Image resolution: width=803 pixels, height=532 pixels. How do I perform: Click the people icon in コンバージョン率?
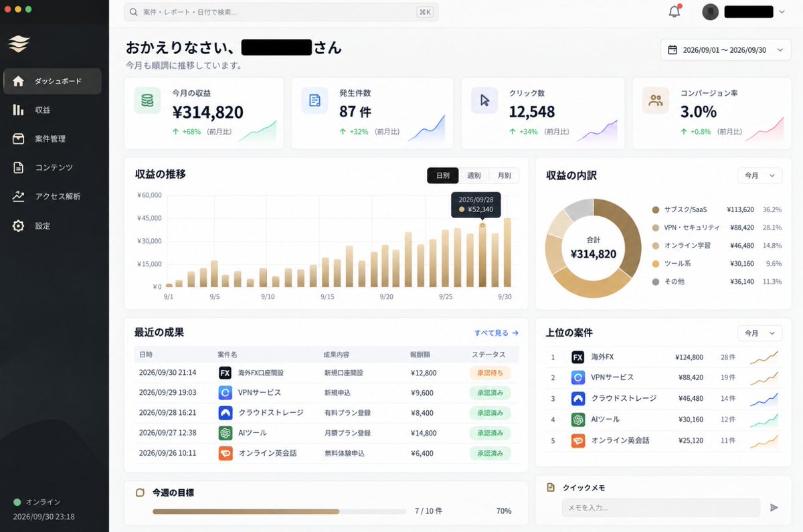point(656,100)
